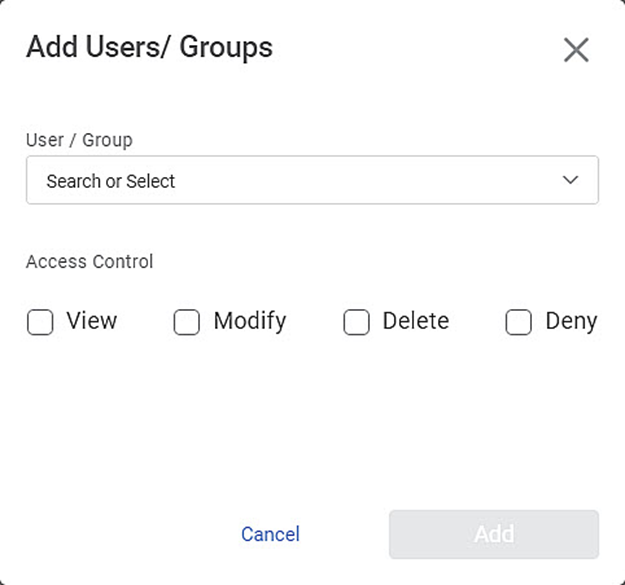The height and width of the screenshot is (585, 625).
Task: Check the Delete checkbox
Action: [x=356, y=322]
